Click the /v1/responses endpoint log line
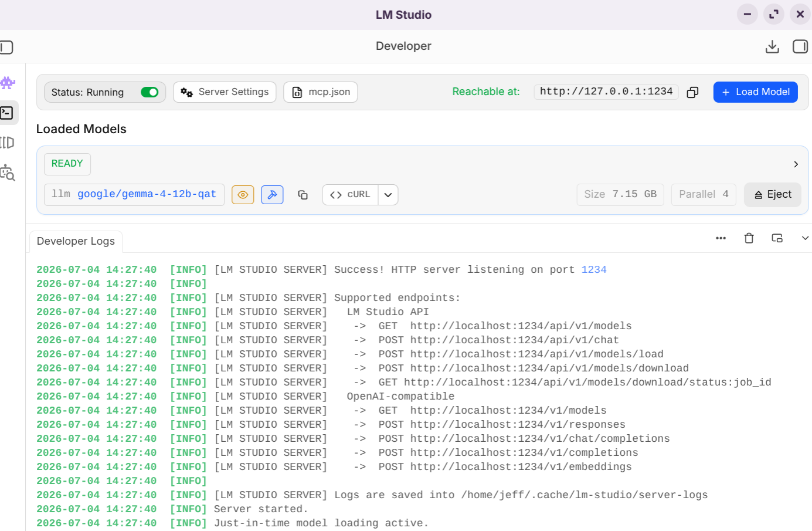The height and width of the screenshot is (531, 812). tap(331, 425)
